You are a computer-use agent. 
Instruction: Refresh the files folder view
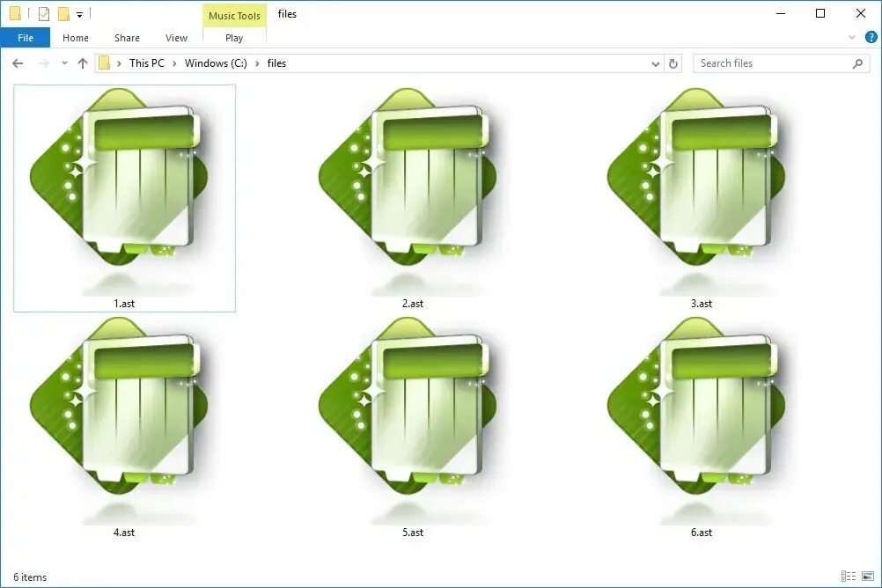(x=673, y=63)
